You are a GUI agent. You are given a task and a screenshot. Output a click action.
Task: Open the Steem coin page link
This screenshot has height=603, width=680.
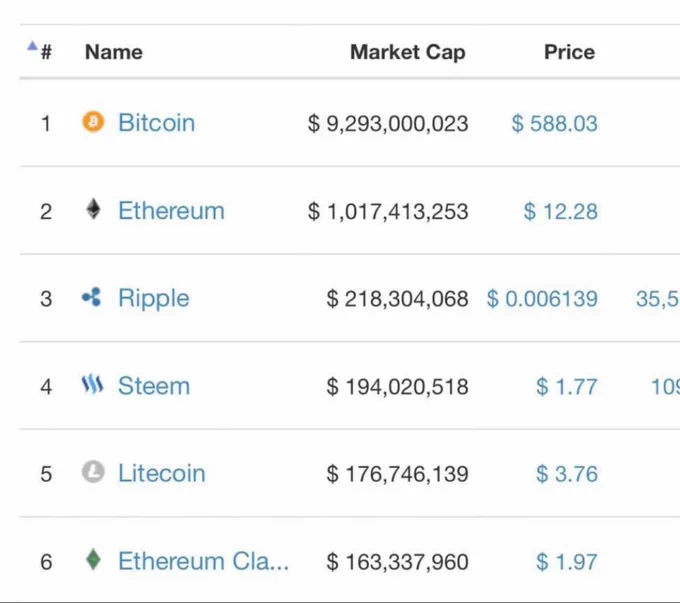[x=154, y=386]
